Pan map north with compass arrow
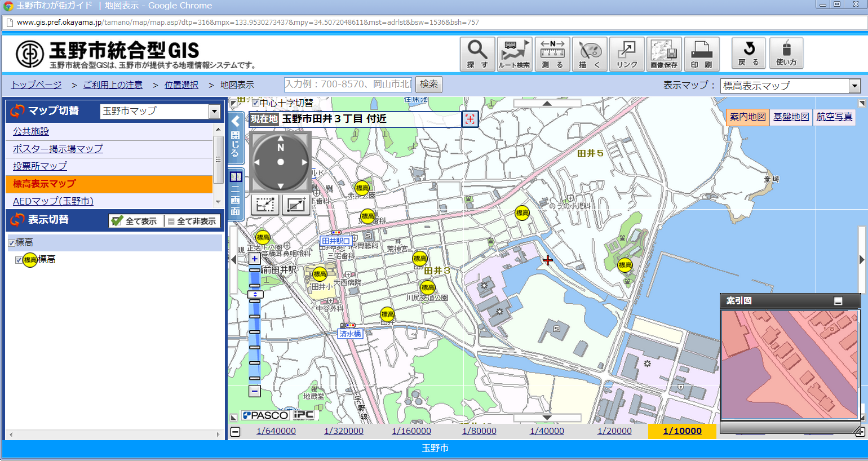868x461 pixels. [x=281, y=138]
